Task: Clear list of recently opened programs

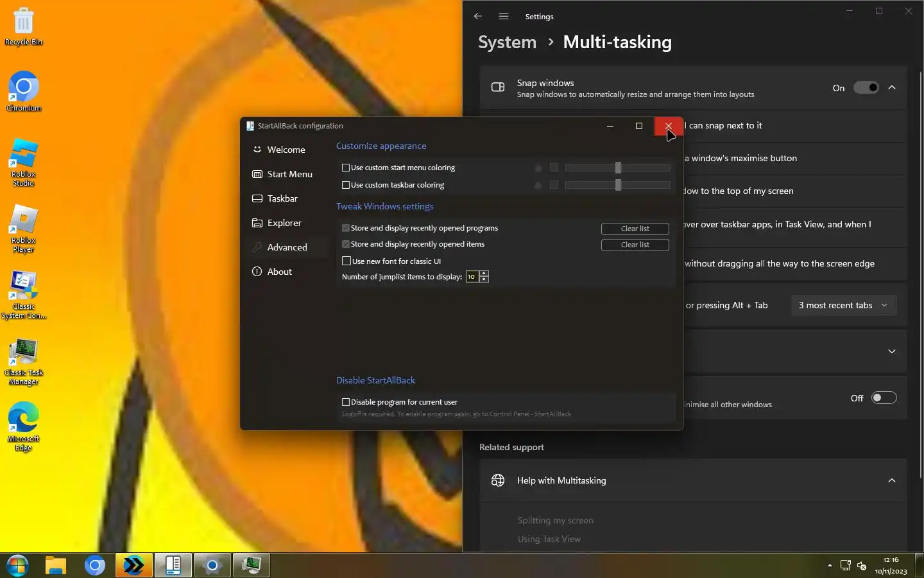Action: coord(635,229)
